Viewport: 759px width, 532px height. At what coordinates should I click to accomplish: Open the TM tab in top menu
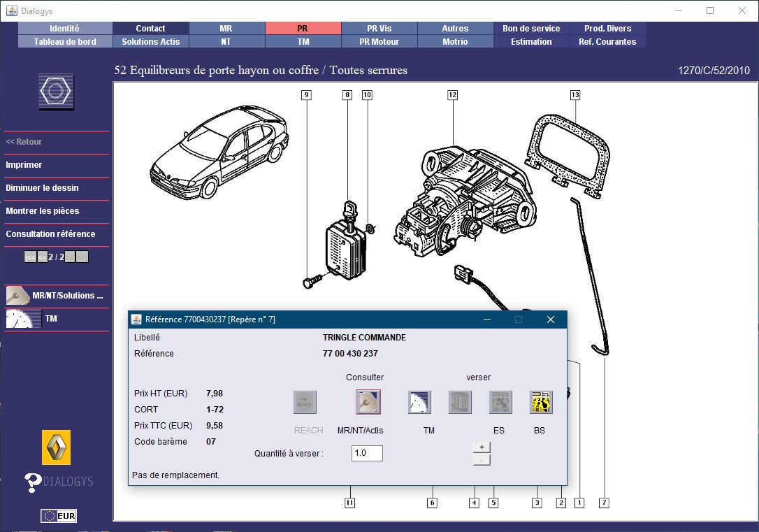303,42
